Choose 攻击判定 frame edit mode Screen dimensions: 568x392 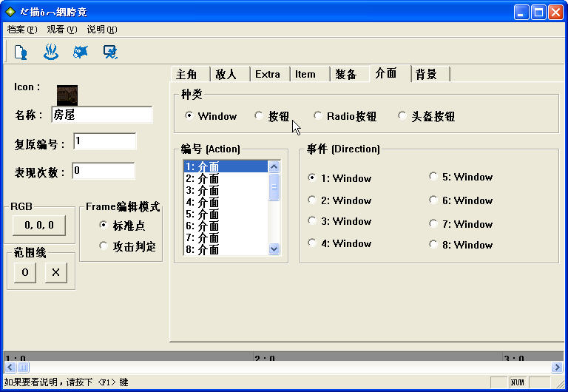coord(127,246)
